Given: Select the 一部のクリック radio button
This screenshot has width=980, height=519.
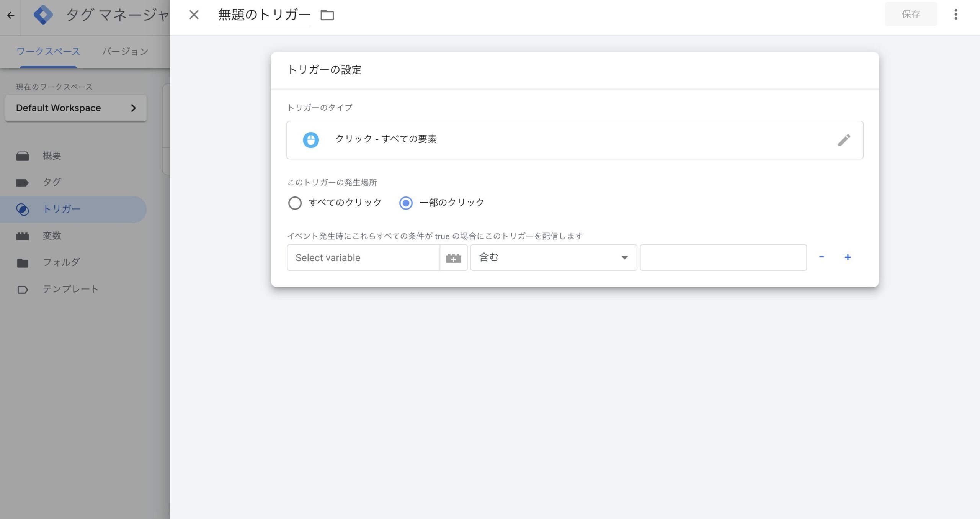Looking at the screenshot, I should pos(406,203).
